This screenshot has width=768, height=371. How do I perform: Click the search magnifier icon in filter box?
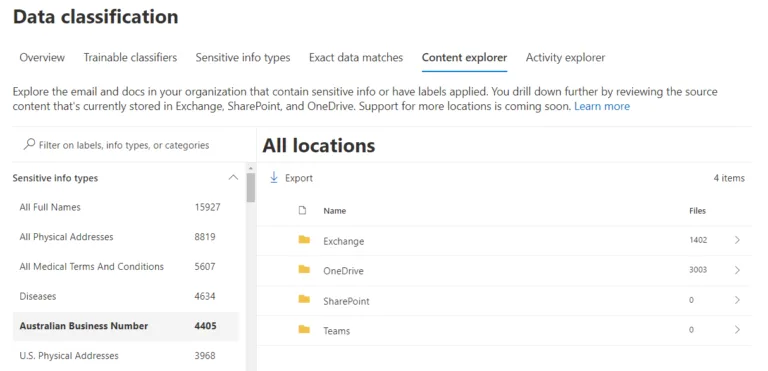point(29,144)
